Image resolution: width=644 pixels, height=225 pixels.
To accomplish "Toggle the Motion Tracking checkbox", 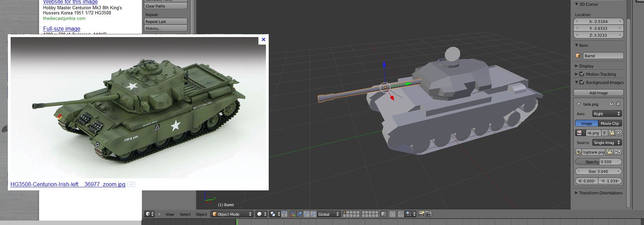I will coord(582,74).
